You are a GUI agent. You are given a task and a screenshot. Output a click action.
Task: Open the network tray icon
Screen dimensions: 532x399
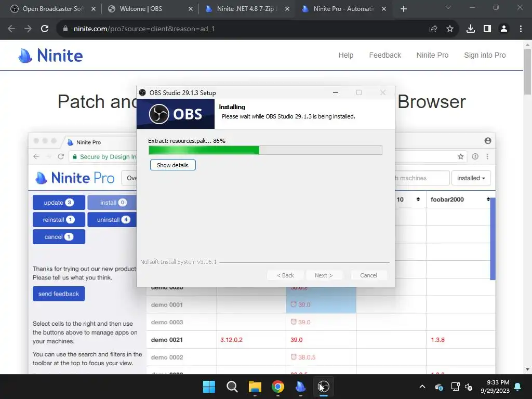click(455, 387)
